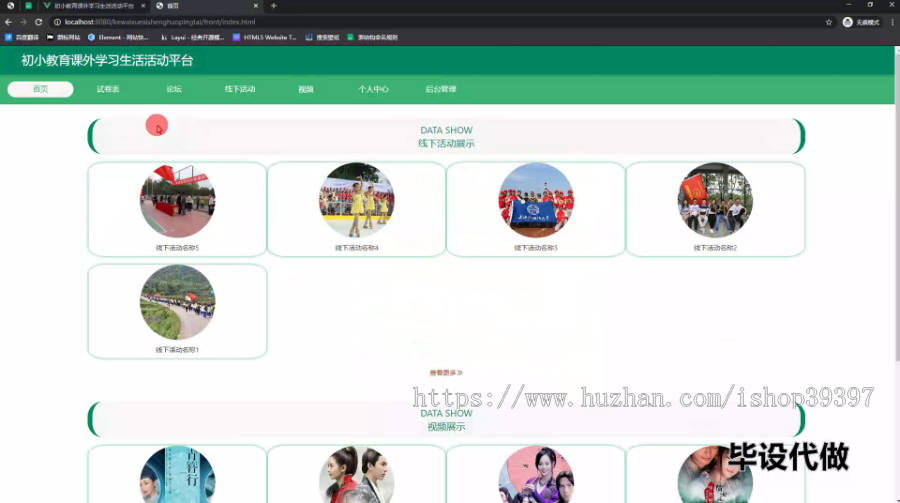The image size is (900, 503).
Task: Open the 百度翻译 bookmark
Action: click(22, 37)
